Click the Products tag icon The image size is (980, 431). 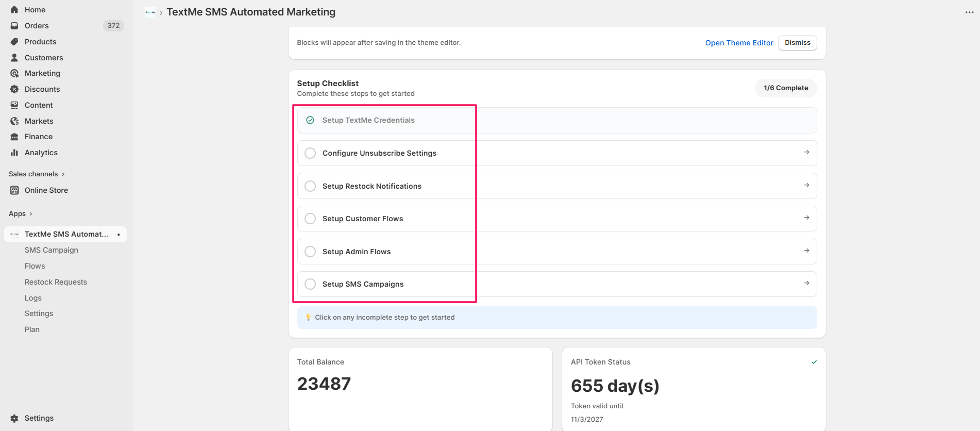[14, 42]
